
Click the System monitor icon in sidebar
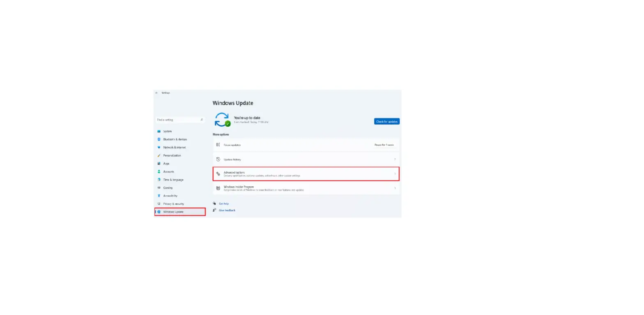pyautogui.click(x=159, y=131)
